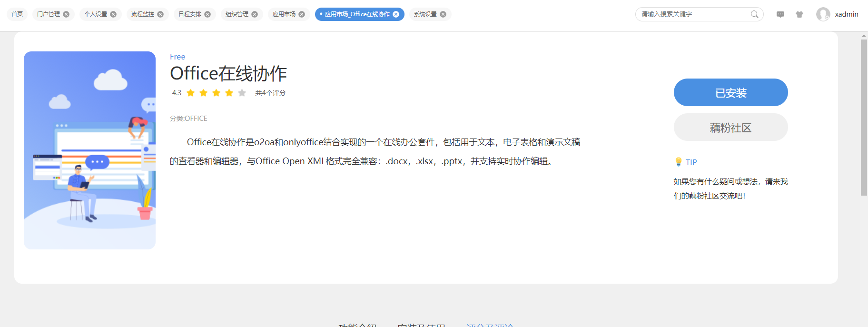Click the TIP heading text

click(x=691, y=162)
